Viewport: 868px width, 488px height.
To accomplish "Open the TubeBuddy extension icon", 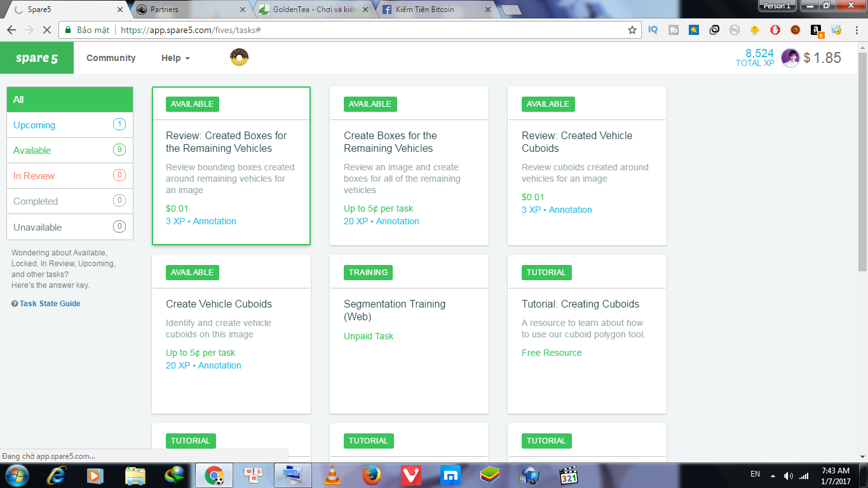I will click(x=674, y=30).
